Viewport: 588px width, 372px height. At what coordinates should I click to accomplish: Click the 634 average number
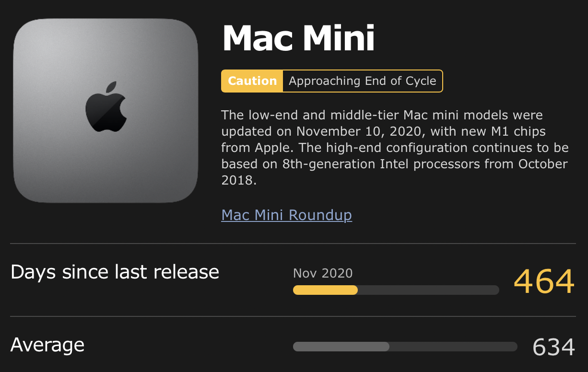(553, 347)
